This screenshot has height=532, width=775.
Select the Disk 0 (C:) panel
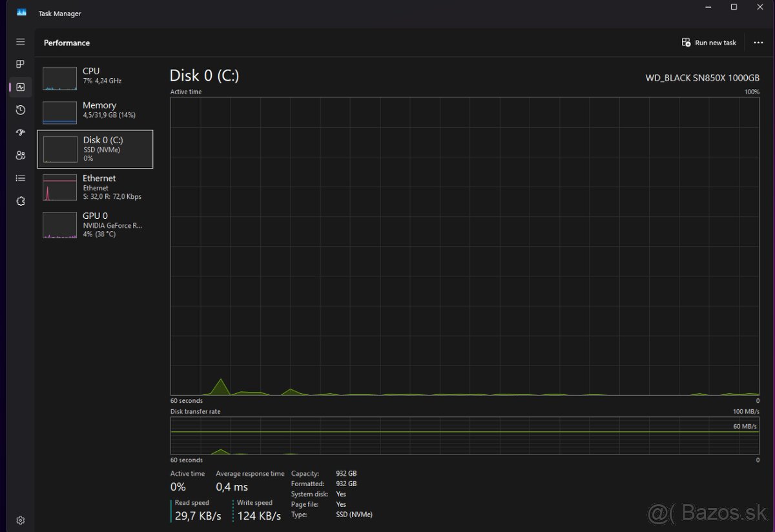[x=96, y=148]
